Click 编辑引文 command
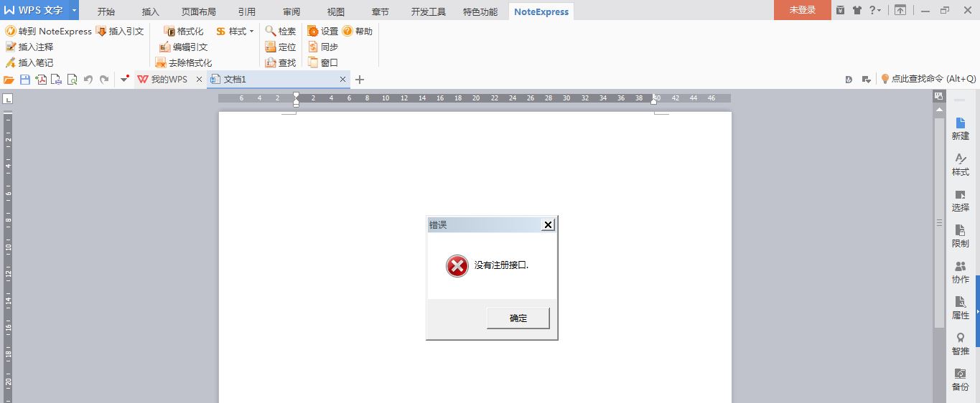 point(184,47)
